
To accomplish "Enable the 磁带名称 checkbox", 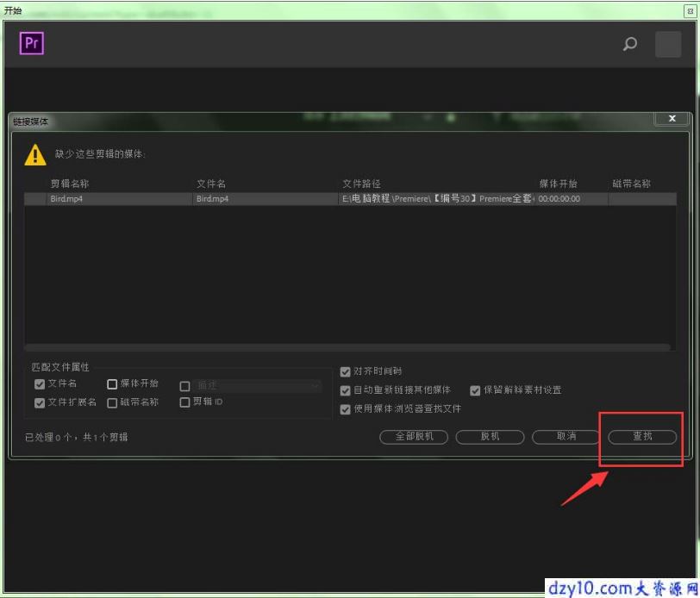I will pyautogui.click(x=112, y=403).
